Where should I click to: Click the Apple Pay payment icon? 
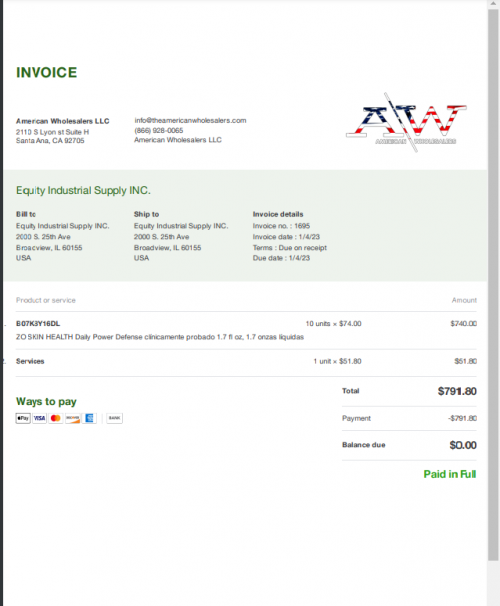point(23,418)
